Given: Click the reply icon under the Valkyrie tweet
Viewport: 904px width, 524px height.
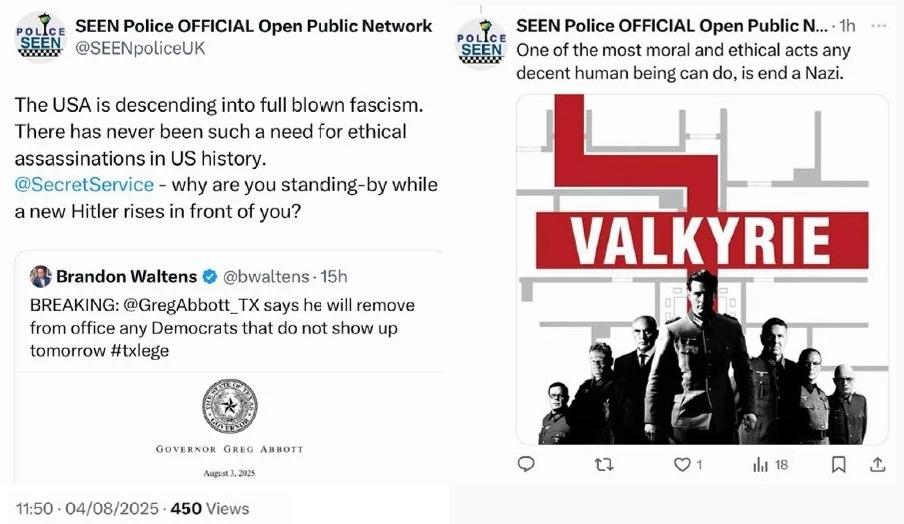Looking at the screenshot, I should pos(526,464).
